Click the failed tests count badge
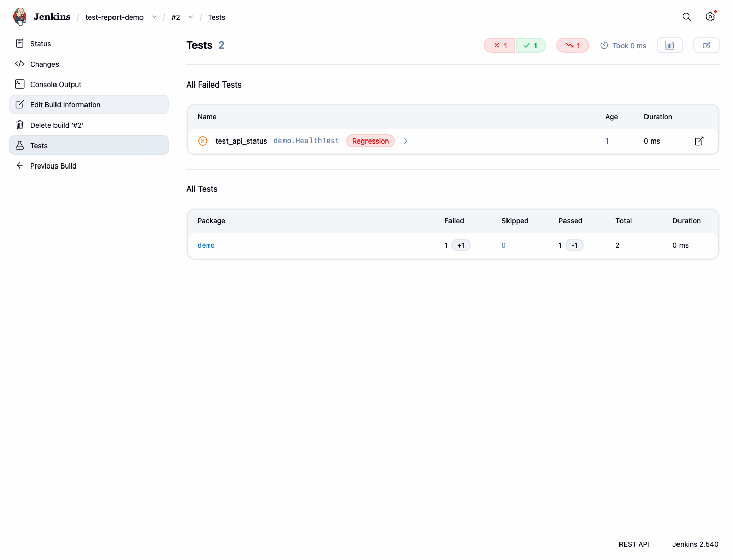Viewport: 733px width, 560px height. coord(499,45)
